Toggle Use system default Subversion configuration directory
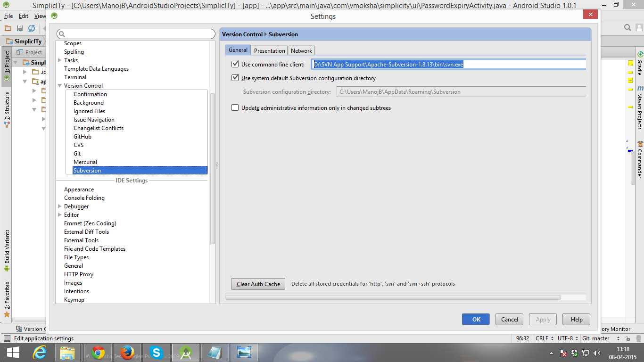Screen dimensions: 644x362 coord(235,78)
